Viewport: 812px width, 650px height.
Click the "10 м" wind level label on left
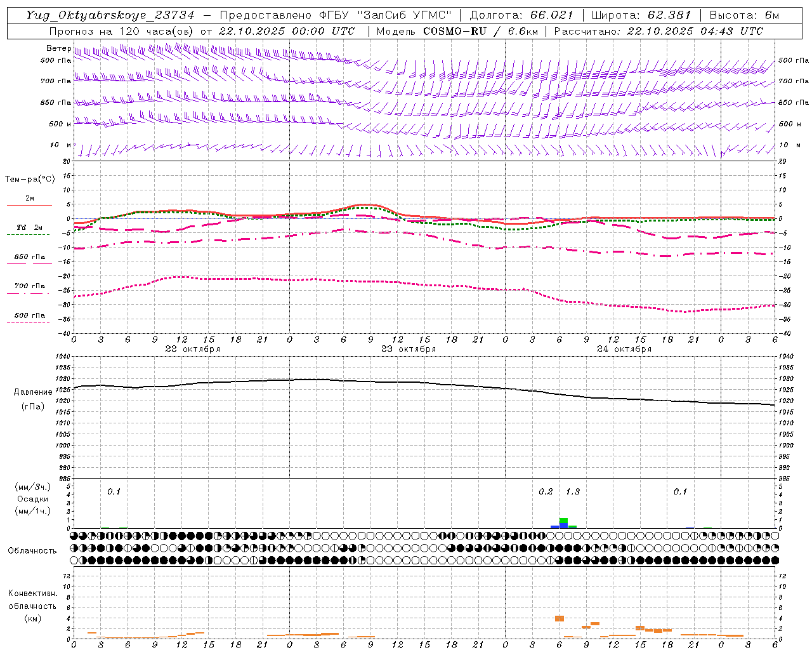click(x=61, y=145)
